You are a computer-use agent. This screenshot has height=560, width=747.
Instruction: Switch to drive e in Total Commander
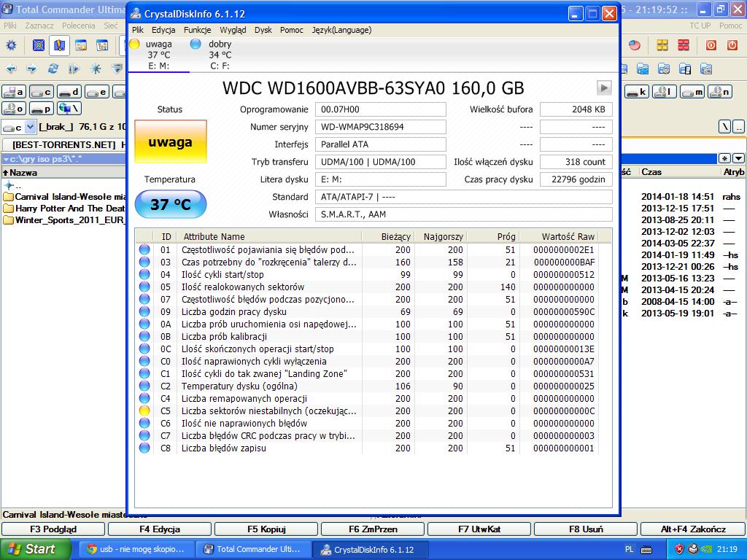97,91
